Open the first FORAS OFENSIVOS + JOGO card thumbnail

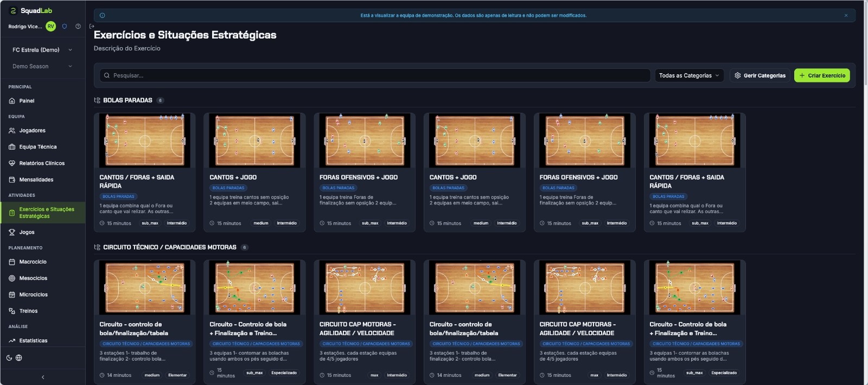click(365, 140)
